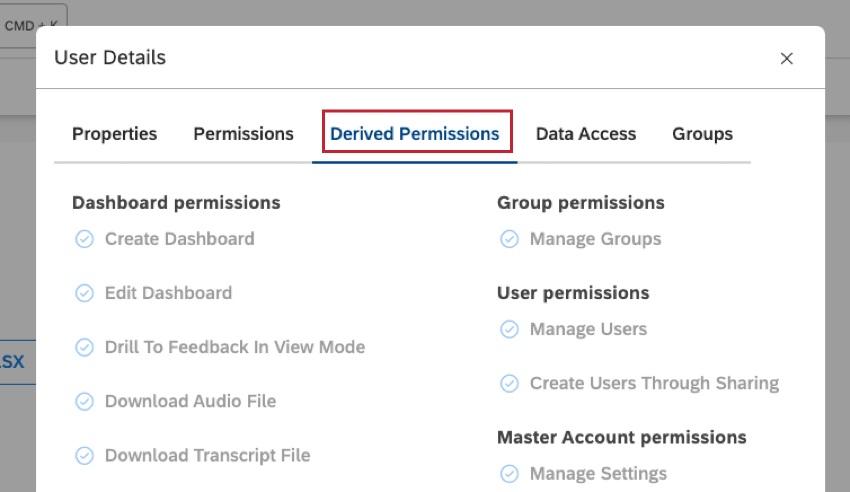Open the Permissions tab
The height and width of the screenshot is (492, 850).
tap(243, 133)
